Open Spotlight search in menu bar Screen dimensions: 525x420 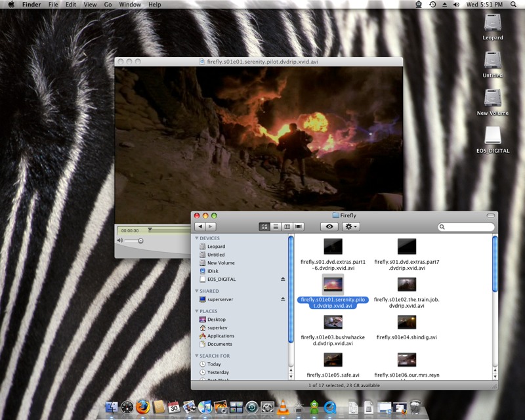coord(513,5)
